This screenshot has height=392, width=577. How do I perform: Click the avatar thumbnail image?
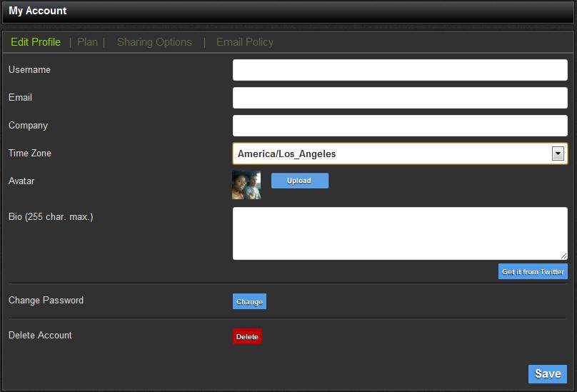[x=246, y=185]
